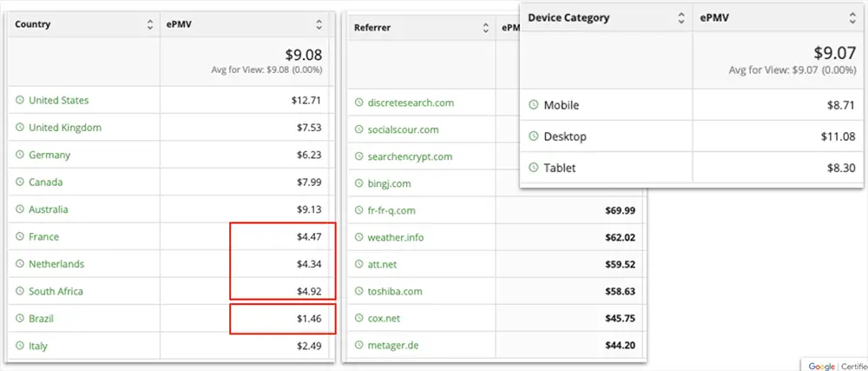Click the Referrer column header label

pyautogui.click(x=372, y=28)
